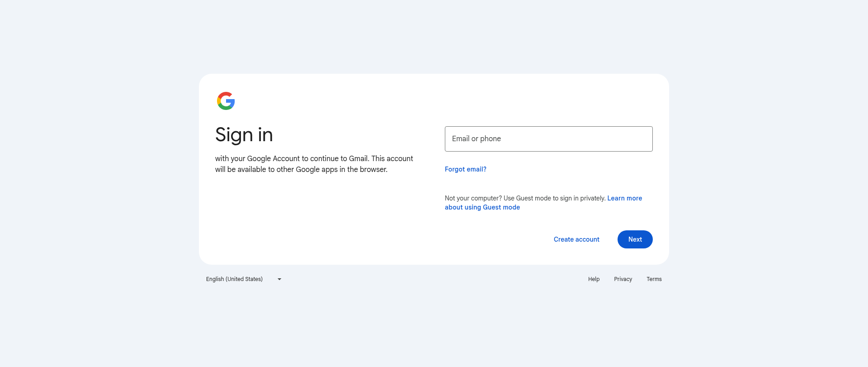
Task: Open the Help footer link
Action: 594,279
